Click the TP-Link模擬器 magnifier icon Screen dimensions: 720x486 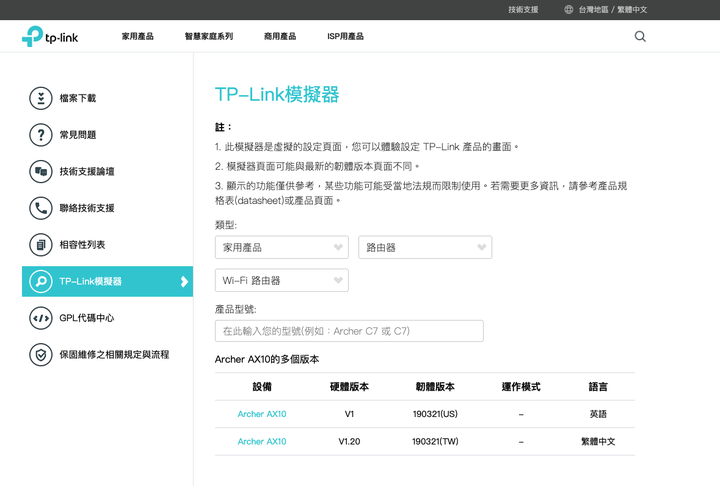(x=41, y=281)
